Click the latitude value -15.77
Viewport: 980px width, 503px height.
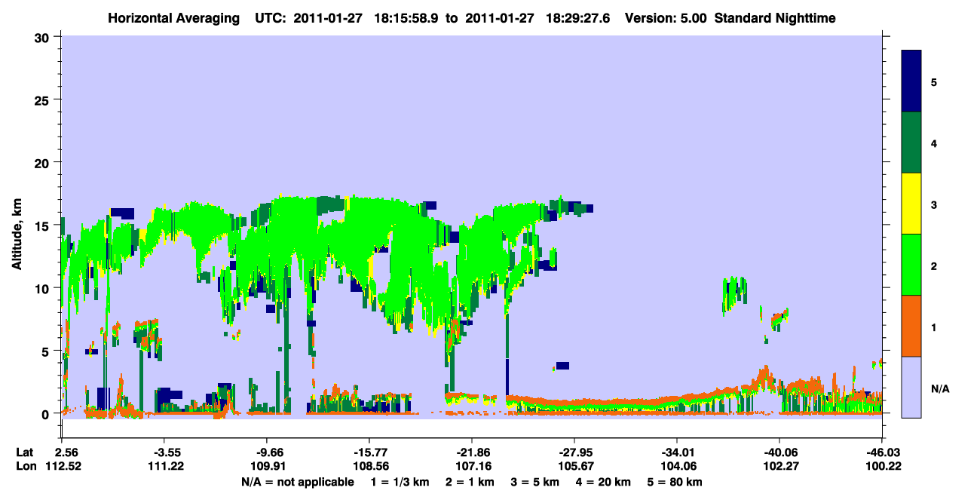tap(369, 452)
